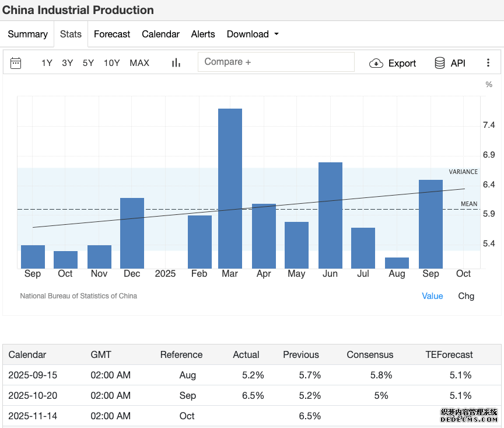
Task: Click the Consensus column header
Action: pyautogui.click(x=370, y=354)
